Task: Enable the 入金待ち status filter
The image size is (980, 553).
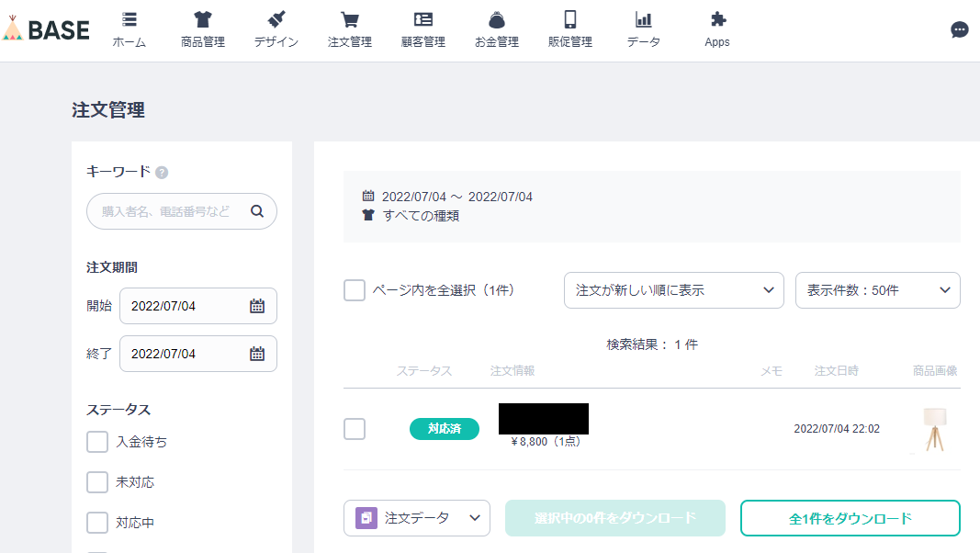Action: coord(96,442)
